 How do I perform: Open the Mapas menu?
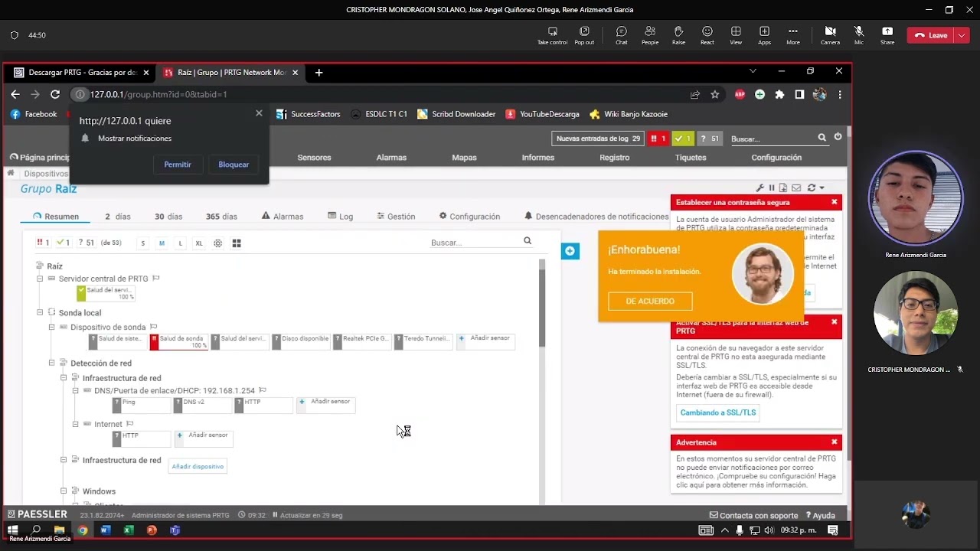tap(464, 158)
